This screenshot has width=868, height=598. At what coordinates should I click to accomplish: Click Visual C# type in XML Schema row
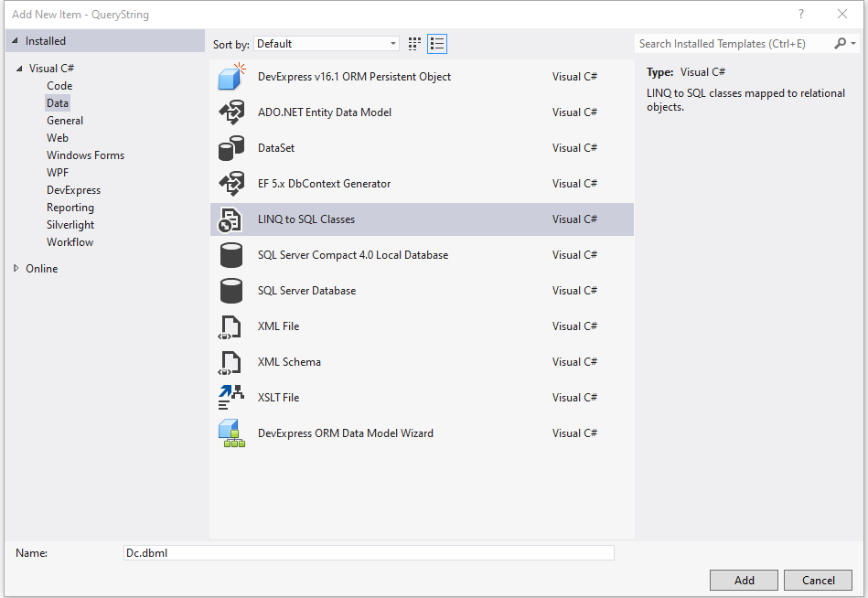pos(574,362)
